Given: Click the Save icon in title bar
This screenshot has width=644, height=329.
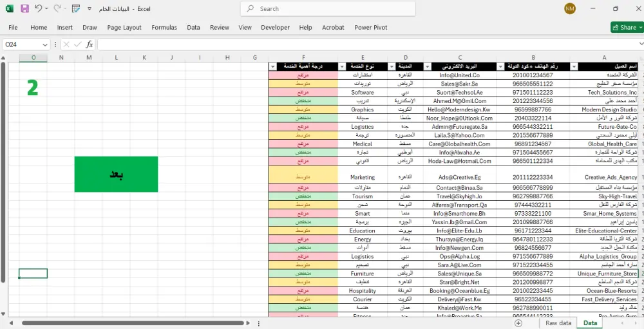Looking at the screenshot, I should [x=24, y=8].
